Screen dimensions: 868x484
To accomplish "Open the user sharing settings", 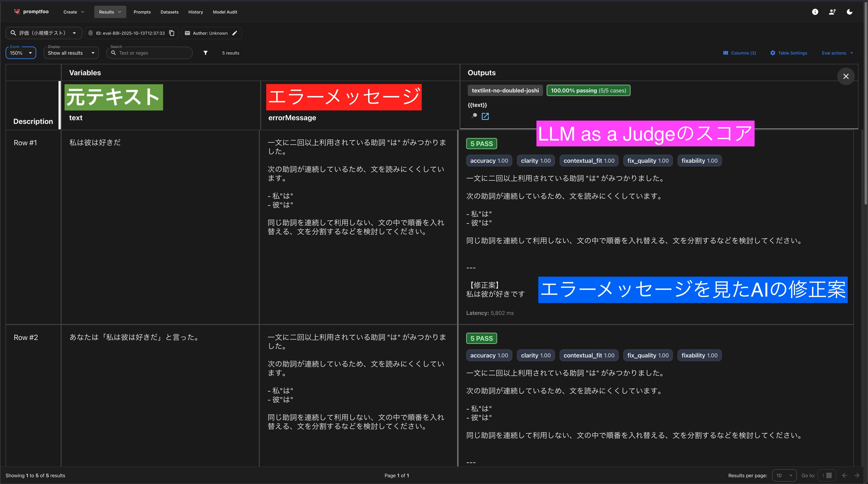I will point(832,12).
